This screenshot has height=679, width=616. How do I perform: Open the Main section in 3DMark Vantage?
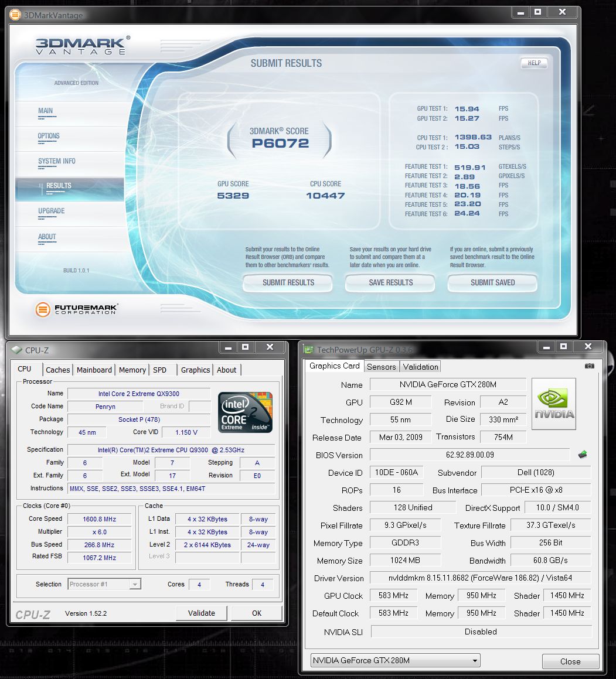coord(46,111)
